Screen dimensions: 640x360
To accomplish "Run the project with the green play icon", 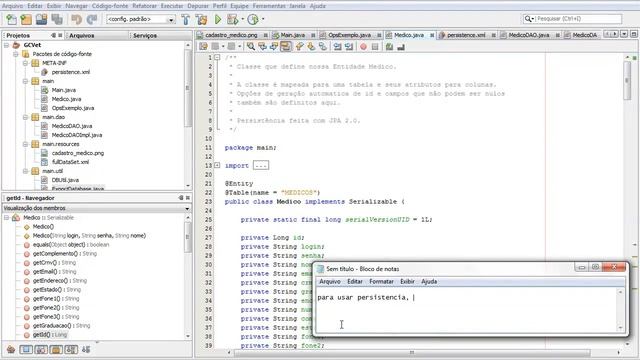I will tap(218, 19).
